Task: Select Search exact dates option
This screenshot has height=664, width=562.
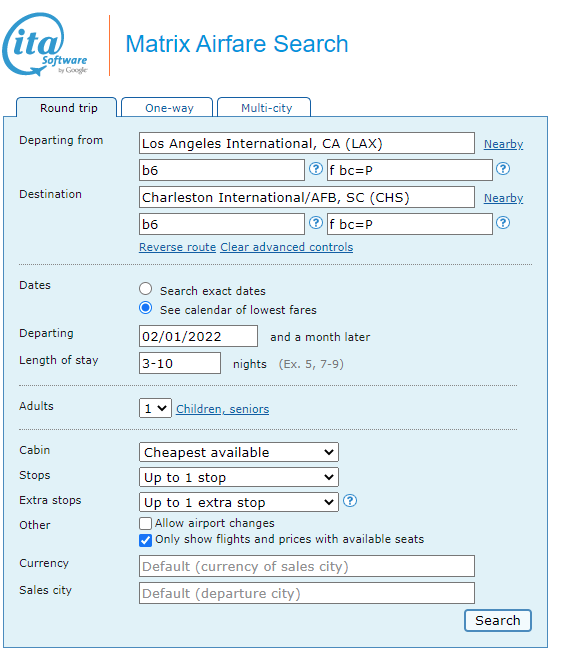Action: 146,289
